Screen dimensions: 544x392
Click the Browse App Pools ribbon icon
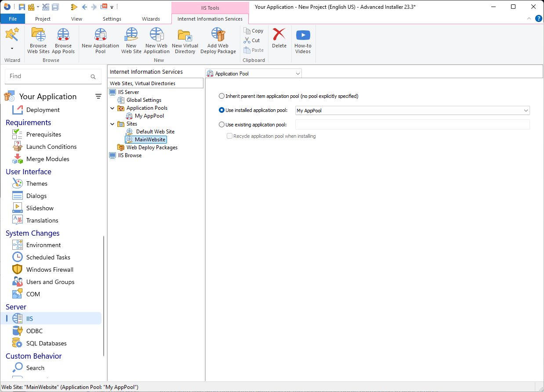(63, 41)
